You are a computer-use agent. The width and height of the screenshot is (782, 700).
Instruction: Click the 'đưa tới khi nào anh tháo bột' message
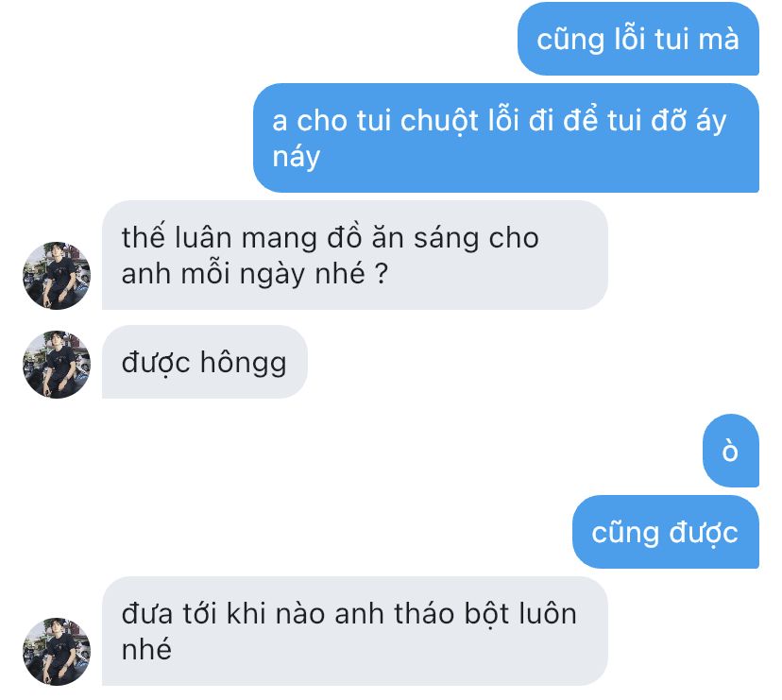pyautogui.click(x=355, y=631)
